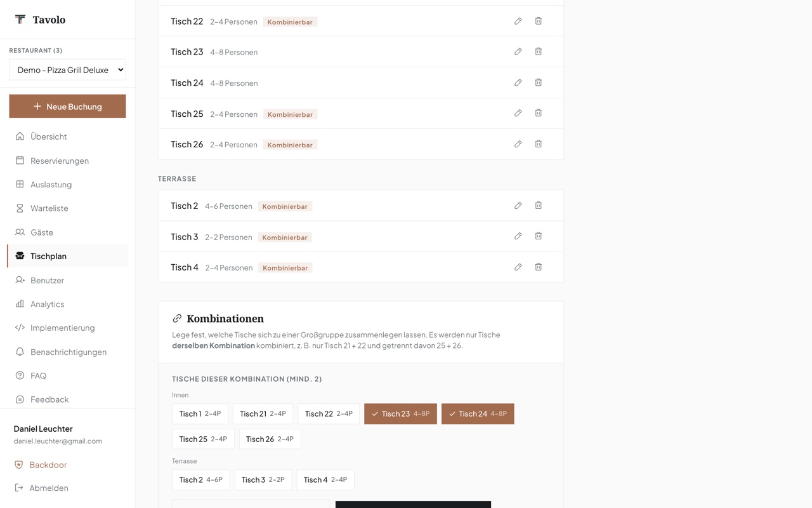Click the pencil icon for Tisch 26

tap(518, 144)
